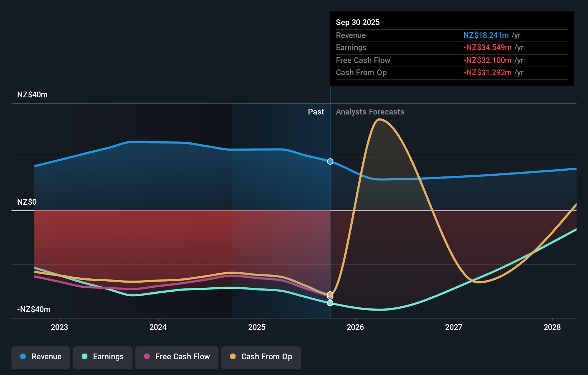Click the Free Cash Flow tooltip row label
The width and height of the screenshot is (588, 375).
pos(363,60)
